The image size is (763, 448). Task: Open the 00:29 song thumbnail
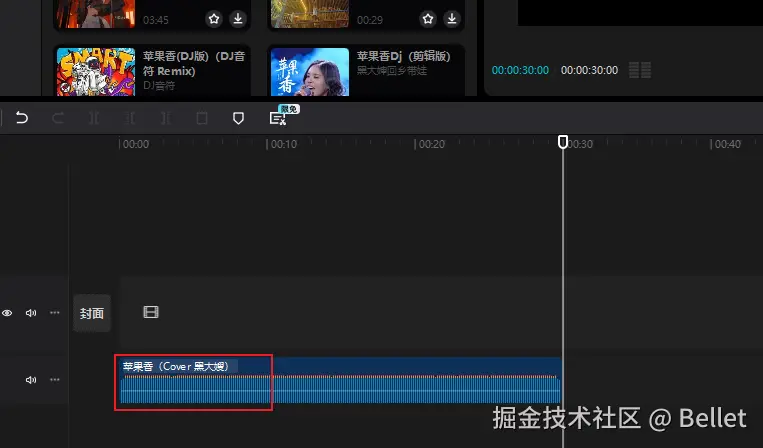(x=310, y=14)
